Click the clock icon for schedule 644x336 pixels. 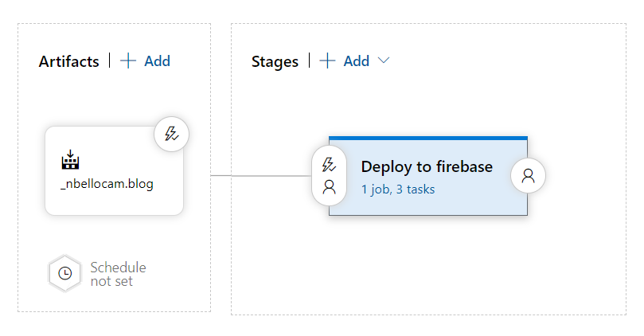[x=65, y=274]
